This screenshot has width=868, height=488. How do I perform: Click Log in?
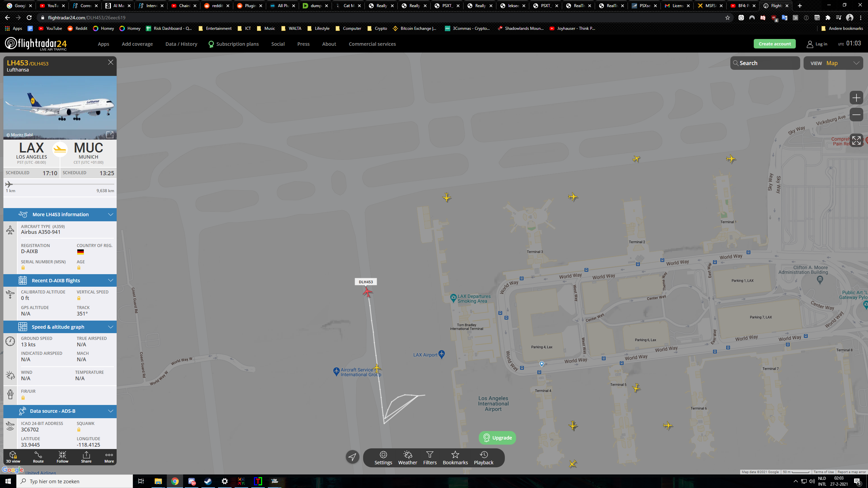point(817,44)
